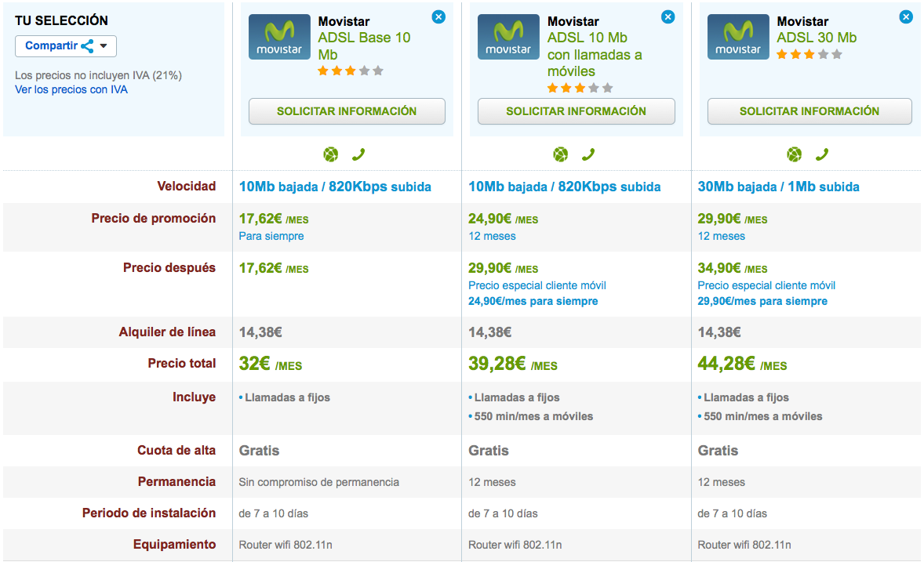
Task: Open ADSL Base 10 Mb plan title link
Action: [x=364, y=46]
